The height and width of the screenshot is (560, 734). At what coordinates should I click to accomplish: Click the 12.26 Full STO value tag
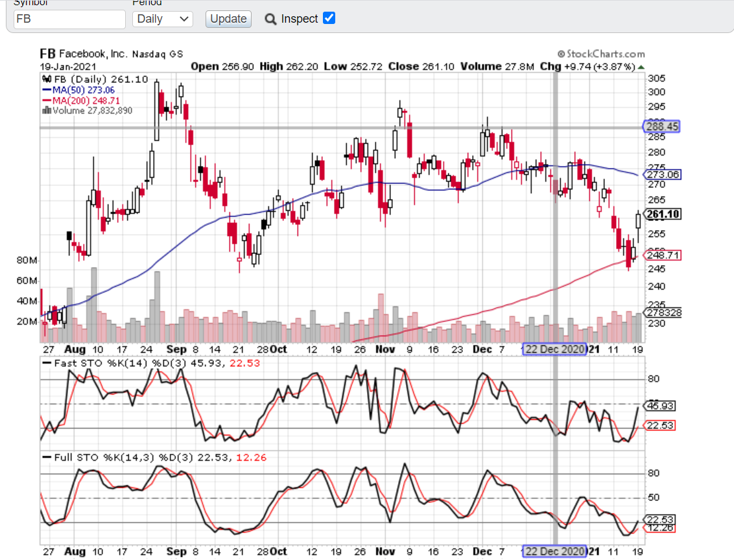coord(659,528)
